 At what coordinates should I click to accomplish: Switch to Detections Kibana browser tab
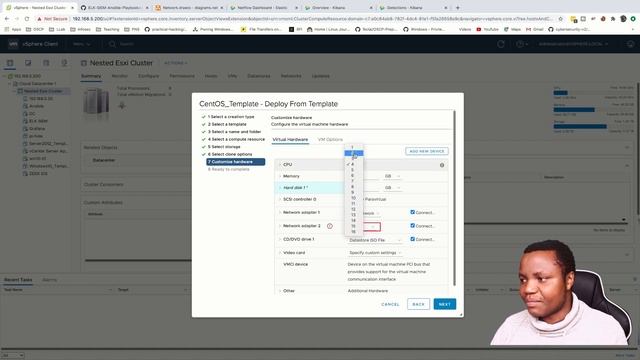coord(413,7)
